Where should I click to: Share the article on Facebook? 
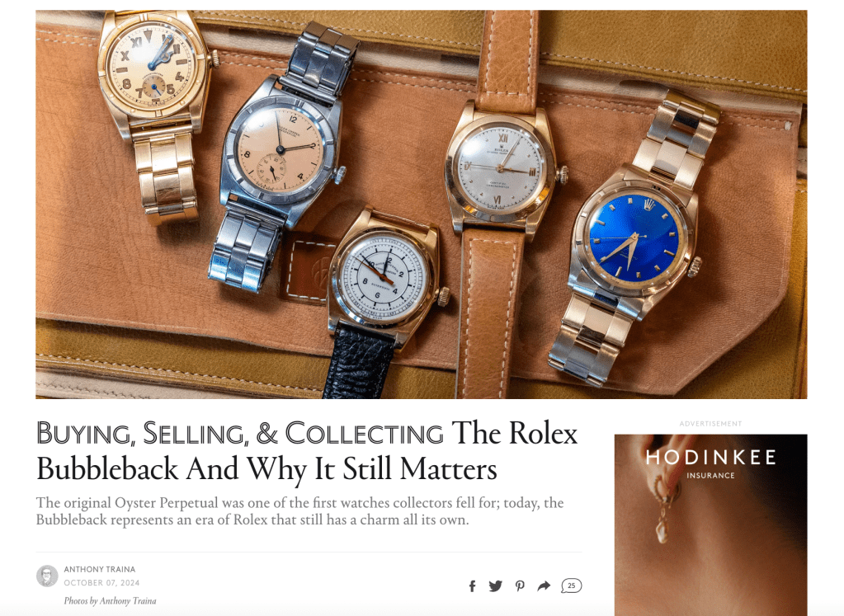tap(472, 585)
